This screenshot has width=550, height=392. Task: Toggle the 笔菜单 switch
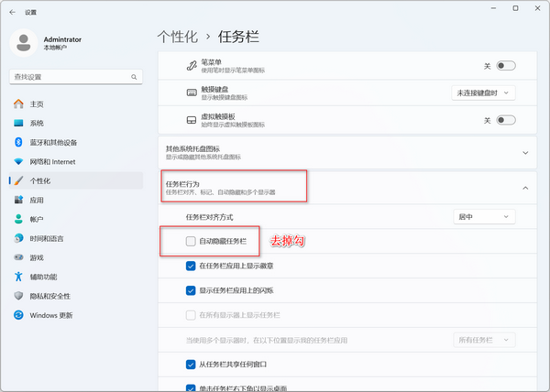pos(506,66)
